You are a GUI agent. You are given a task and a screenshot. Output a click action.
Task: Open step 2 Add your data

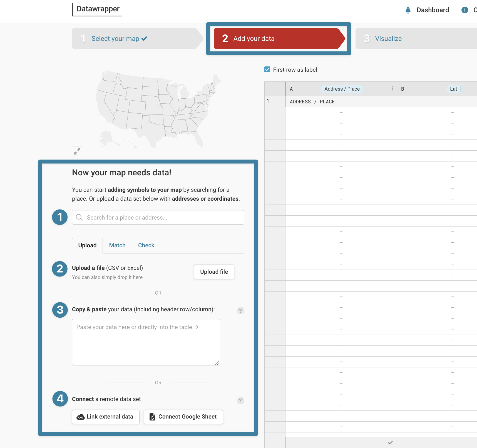[279, 39]
